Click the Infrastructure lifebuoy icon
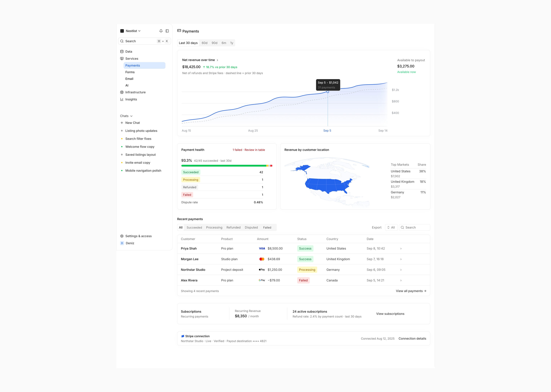 tap(122, 92)
